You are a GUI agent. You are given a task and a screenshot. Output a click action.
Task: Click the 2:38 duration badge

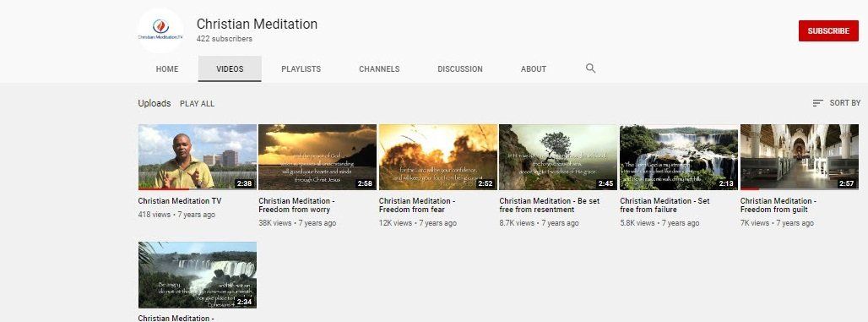(x=244, y=183)
